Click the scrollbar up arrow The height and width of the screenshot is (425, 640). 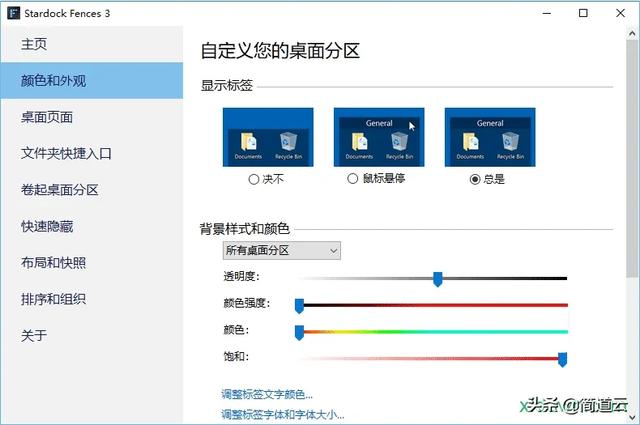[x=632, y=34]
